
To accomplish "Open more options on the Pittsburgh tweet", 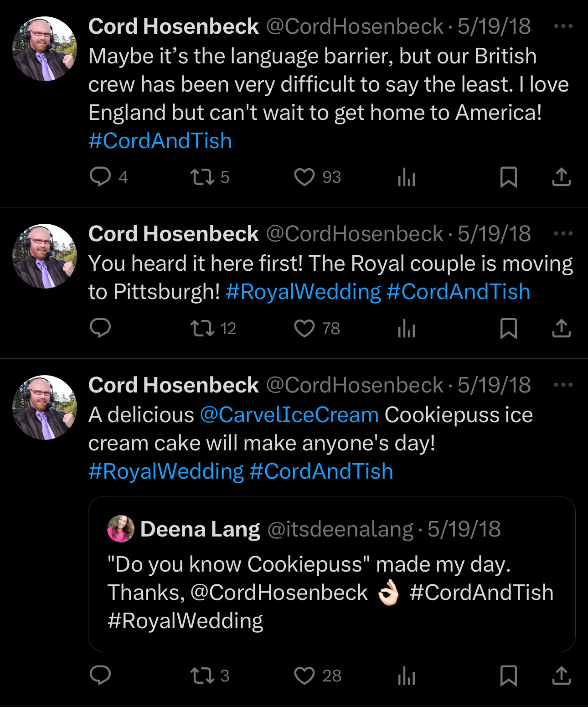I will coord(563,234).
